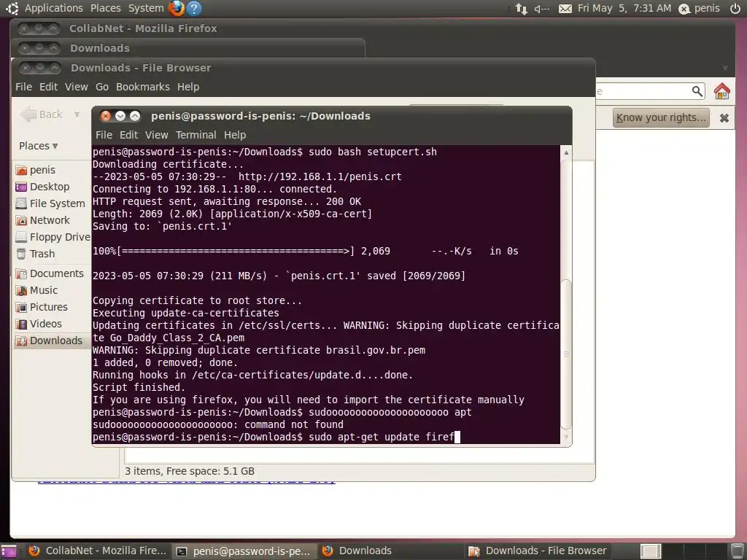Click the File Browser status bar free space text
747x560 pixels.
tap(190, 471)
